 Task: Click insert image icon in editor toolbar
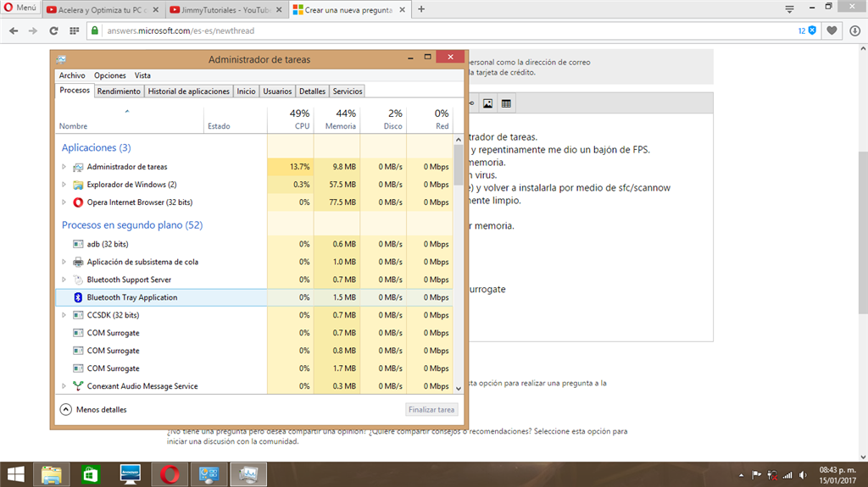coord(487,103)
